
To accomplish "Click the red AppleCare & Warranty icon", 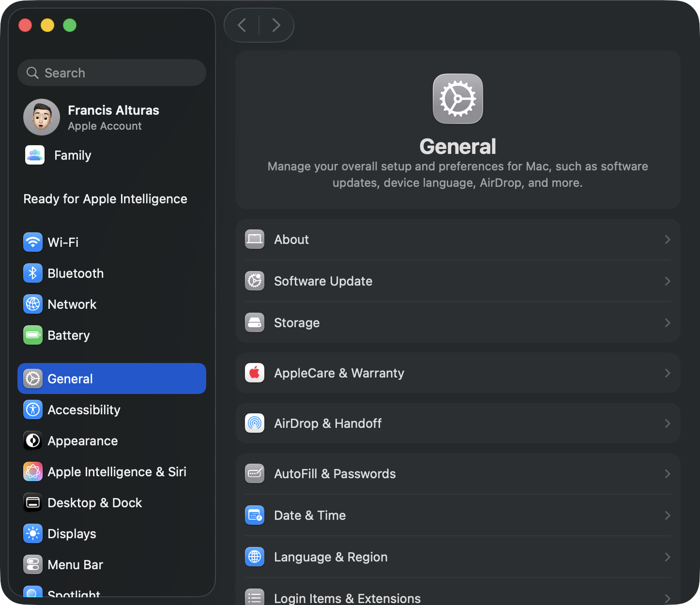I will (255, 373).
